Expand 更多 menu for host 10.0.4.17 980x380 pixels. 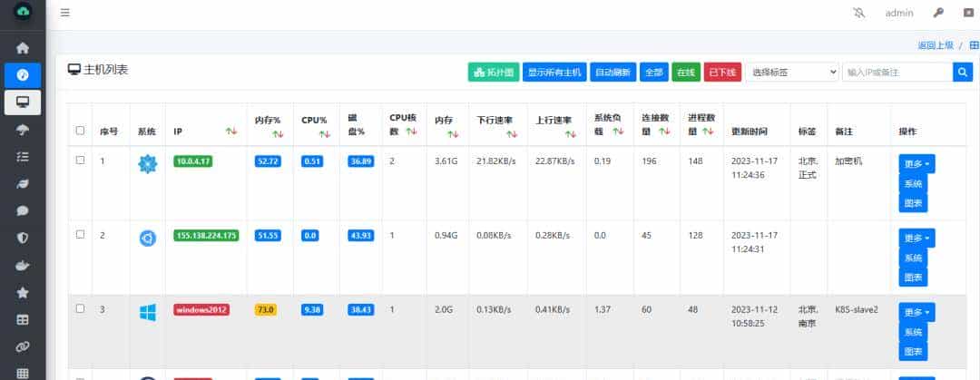[x=916, y=164]
